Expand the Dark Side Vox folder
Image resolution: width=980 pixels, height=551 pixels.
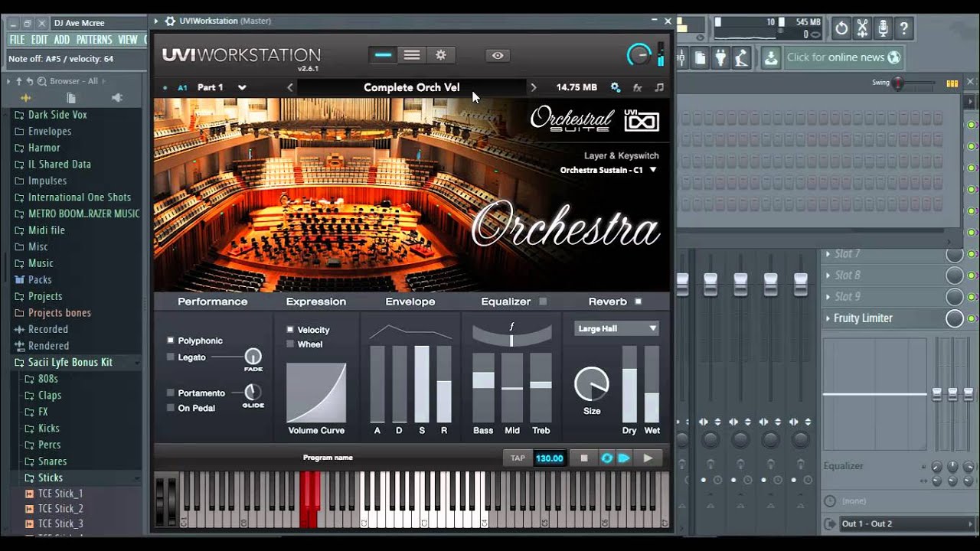pos(57,115)
